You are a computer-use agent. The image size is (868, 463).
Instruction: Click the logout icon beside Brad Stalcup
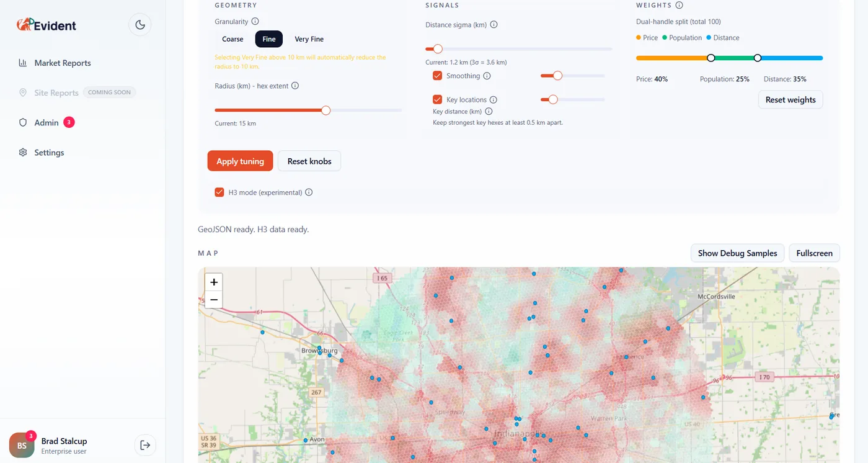(145, 445)
